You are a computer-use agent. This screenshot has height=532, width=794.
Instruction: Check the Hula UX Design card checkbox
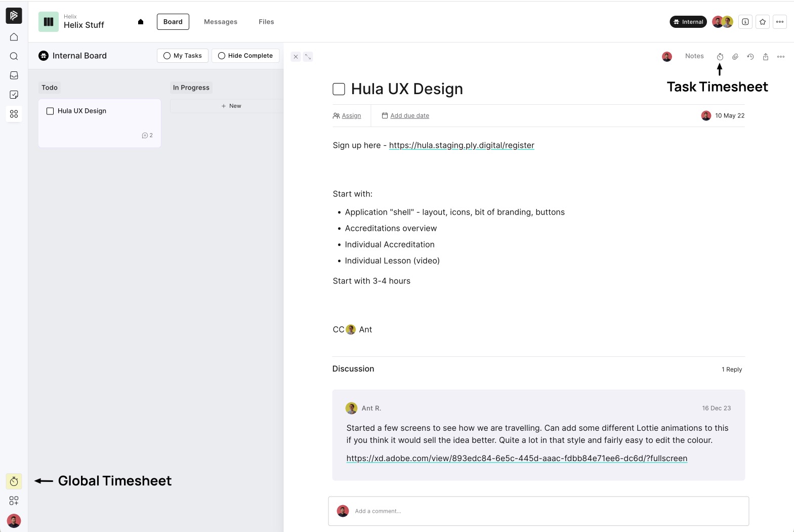50,111
